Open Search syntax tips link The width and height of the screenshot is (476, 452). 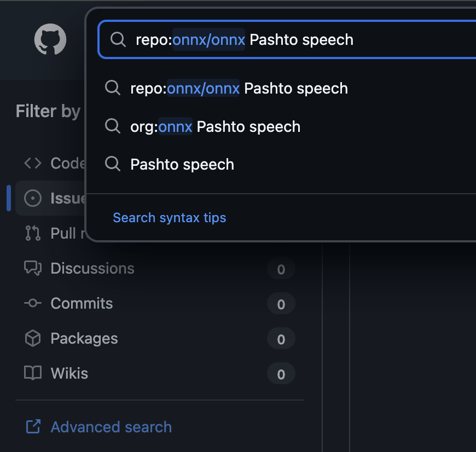169,218
